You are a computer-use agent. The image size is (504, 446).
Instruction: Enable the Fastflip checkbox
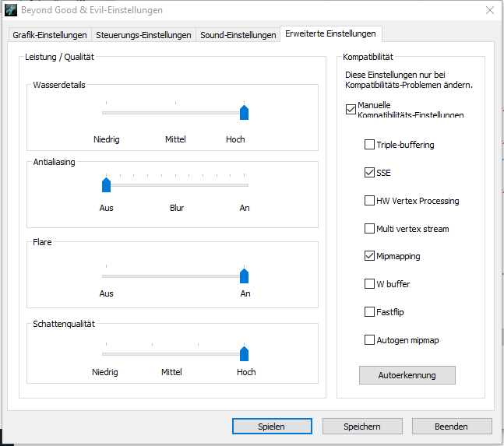(369, 312)
